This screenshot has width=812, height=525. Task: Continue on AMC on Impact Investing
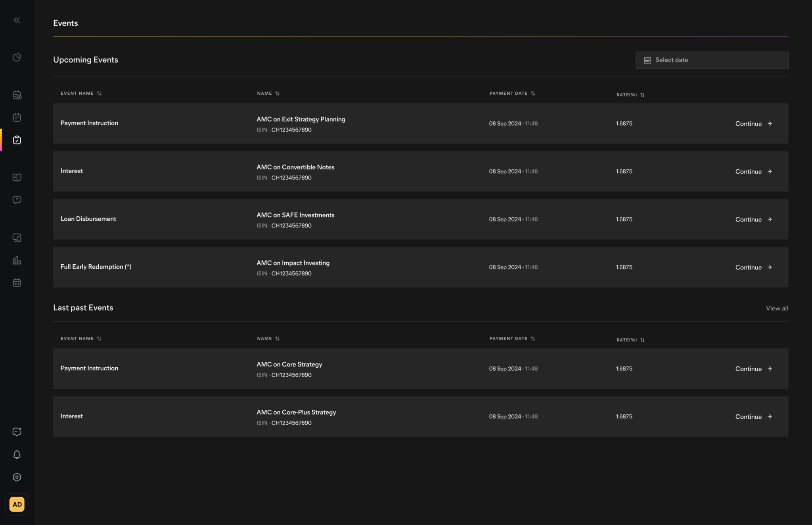(753, 267)
